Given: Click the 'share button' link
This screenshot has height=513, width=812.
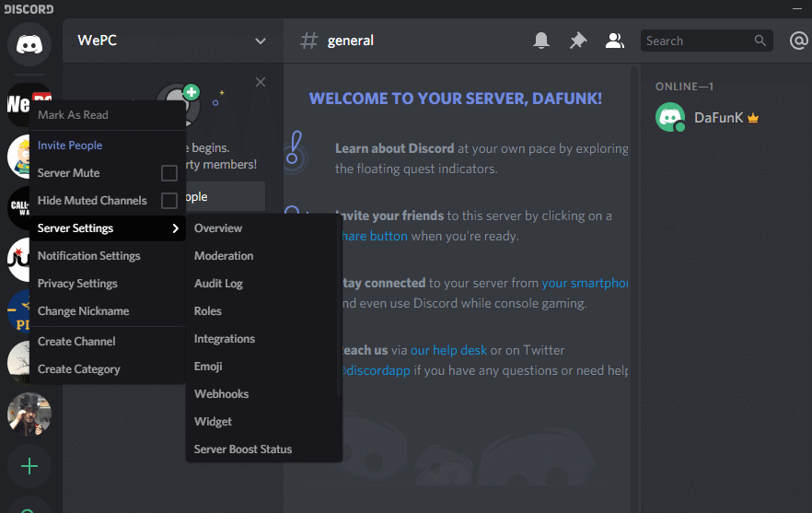Looking at the screenshot, I should click(375, 237).
